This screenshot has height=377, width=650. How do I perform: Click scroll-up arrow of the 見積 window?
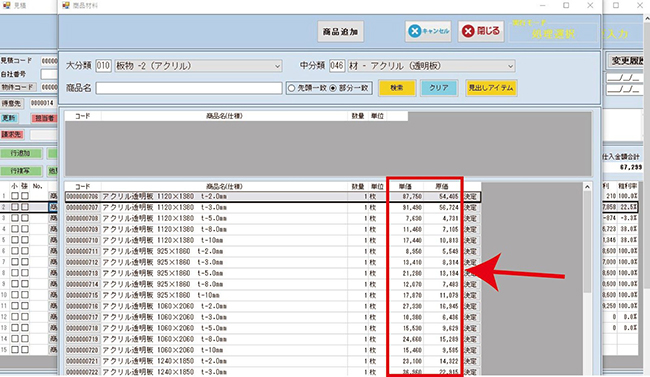click(x=647, y=19)
